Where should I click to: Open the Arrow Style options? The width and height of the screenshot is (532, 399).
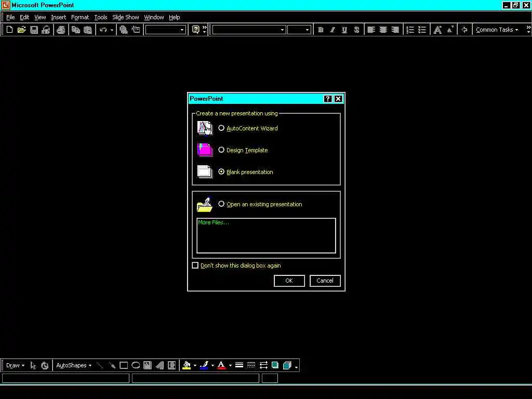pyautogui.click(x=263, y=365)
